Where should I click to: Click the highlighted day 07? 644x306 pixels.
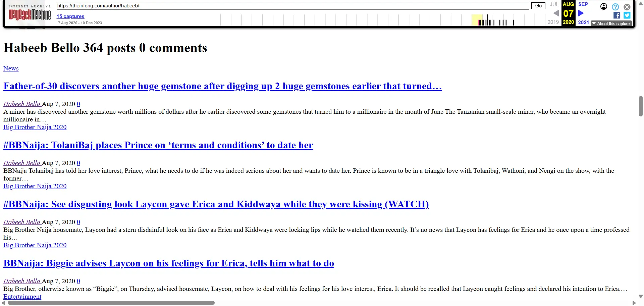point(568,13)
